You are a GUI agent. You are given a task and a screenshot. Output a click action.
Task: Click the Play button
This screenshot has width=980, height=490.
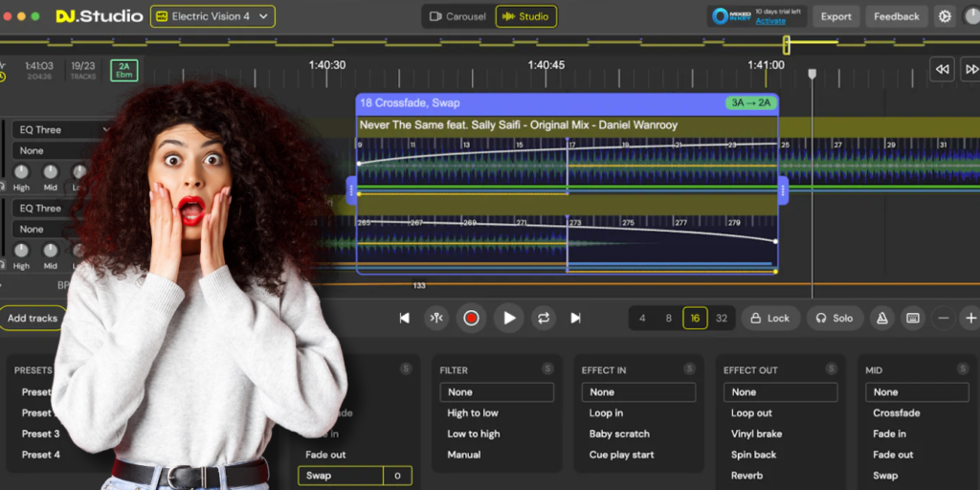[x=509, y=318]
